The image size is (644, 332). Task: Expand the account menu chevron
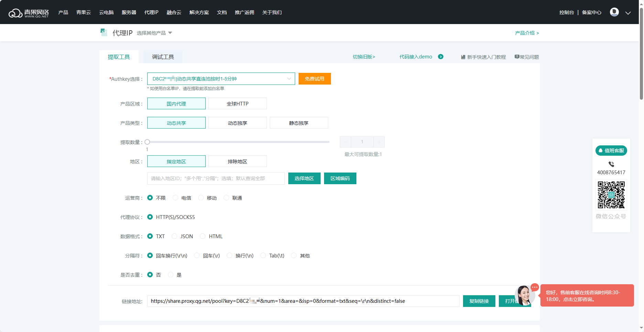[x=628, y=13]
